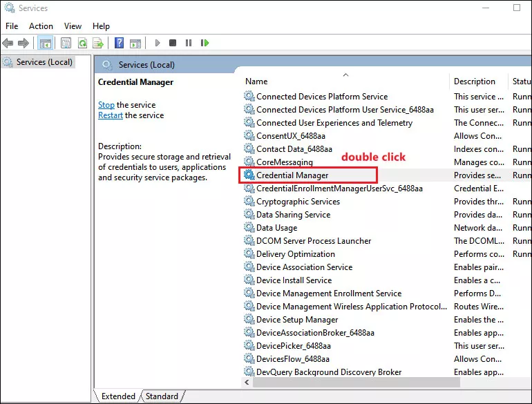Select the Contact Data_6488aa service
This screenshot has height=404, width=532.
[294, 149]
